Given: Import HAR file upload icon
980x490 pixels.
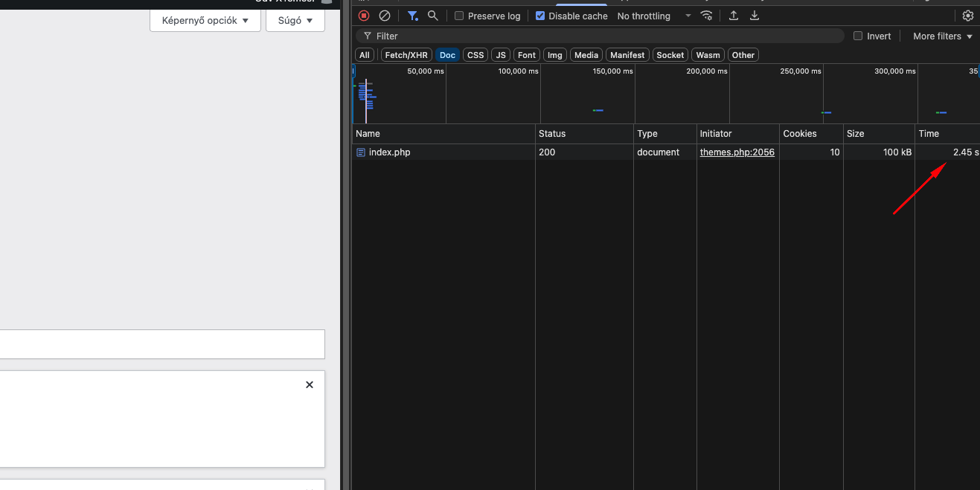Looking at the screenshot, I should (x=734, y=16).
